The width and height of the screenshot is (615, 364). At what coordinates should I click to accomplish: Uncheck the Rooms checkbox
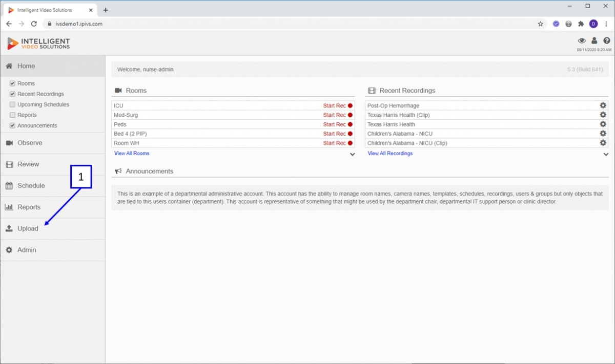(x=13, y=83)
